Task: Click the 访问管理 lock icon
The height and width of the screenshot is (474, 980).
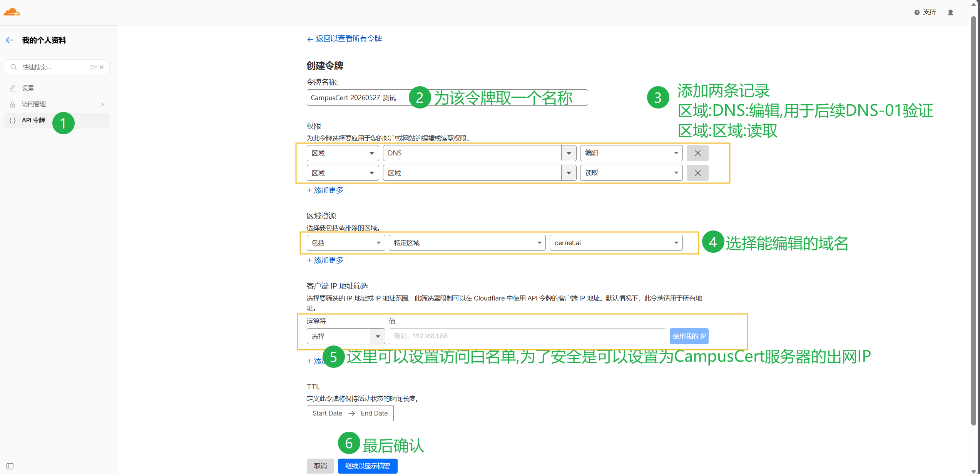Action: [13, 104]
